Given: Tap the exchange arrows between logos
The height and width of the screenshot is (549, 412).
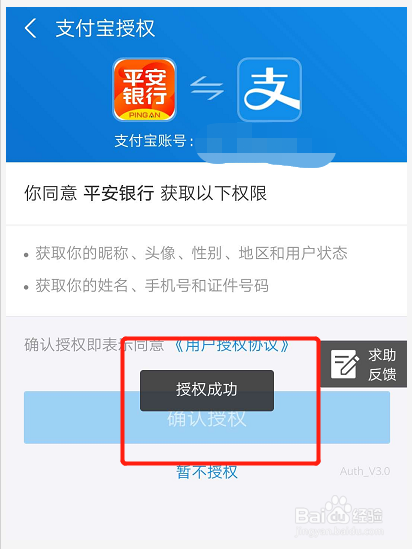Looking at the screenshot, I should tap(207, 88).
